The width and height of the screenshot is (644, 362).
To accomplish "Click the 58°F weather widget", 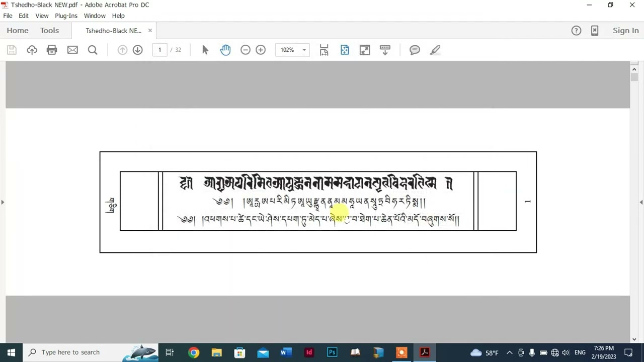I will [x=484, y=352].
